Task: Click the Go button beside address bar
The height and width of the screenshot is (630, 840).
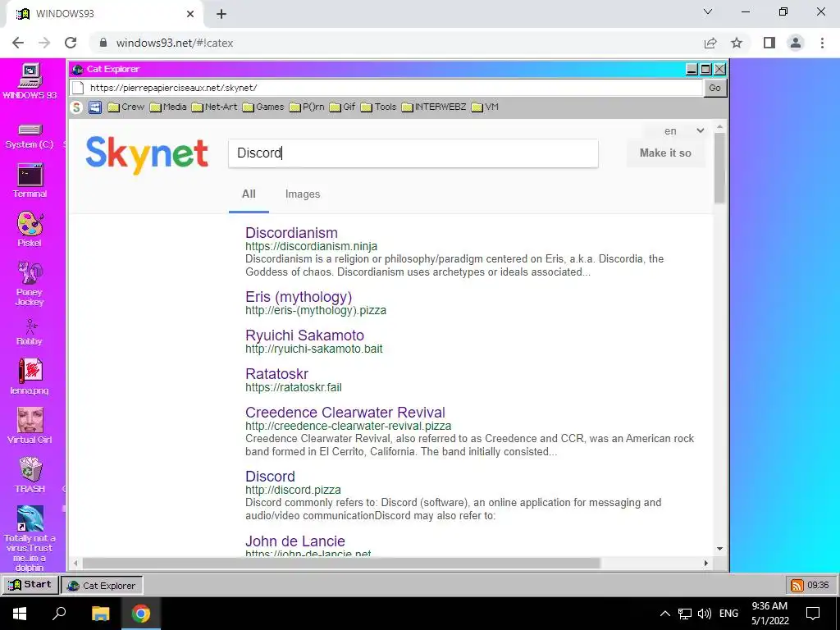Action: [x=714, y=88]
